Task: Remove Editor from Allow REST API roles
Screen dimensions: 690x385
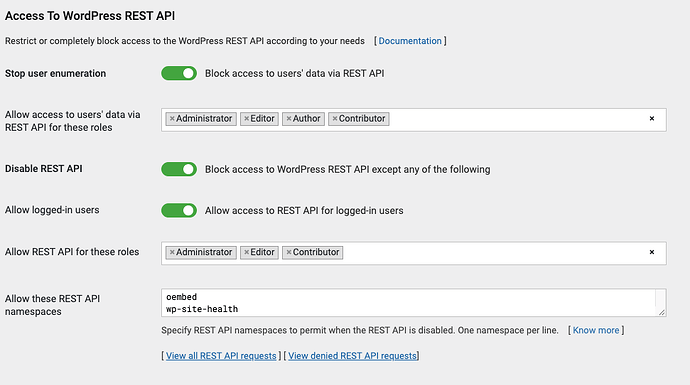Action: point(246,252)
